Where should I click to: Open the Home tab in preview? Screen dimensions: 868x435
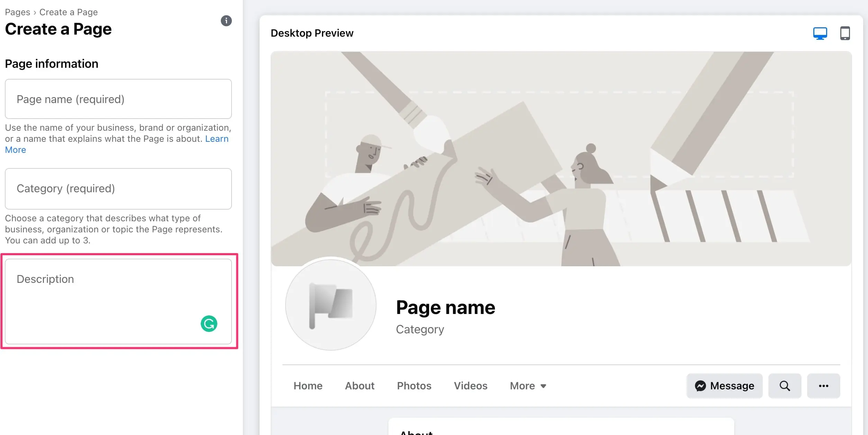pyautogui.click(x=308, y=386)
